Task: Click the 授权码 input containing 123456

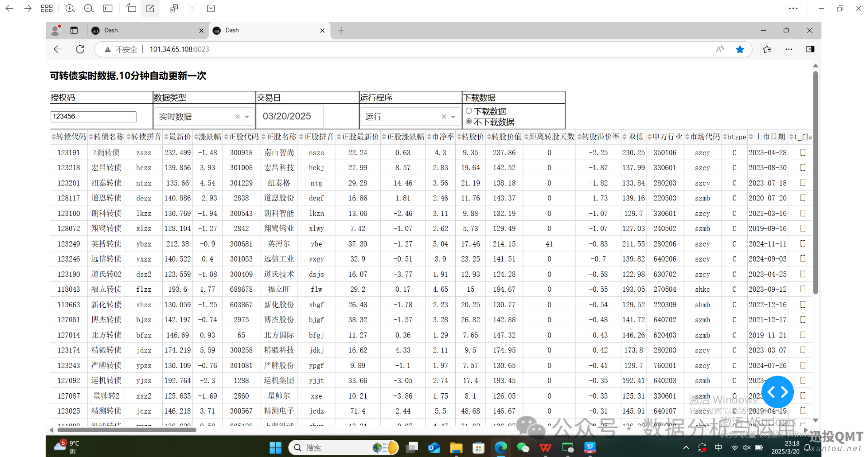Action: (x=94, y=117)
